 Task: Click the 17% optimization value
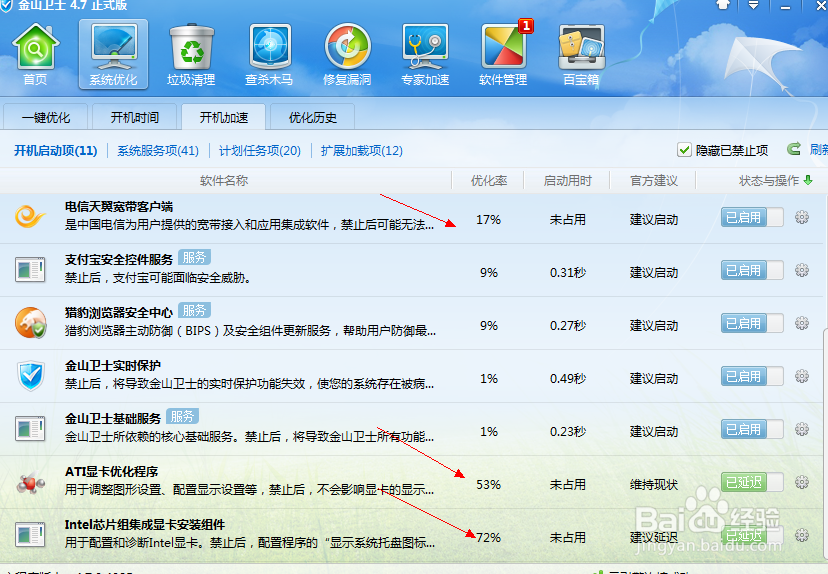[x=488, y=220]
